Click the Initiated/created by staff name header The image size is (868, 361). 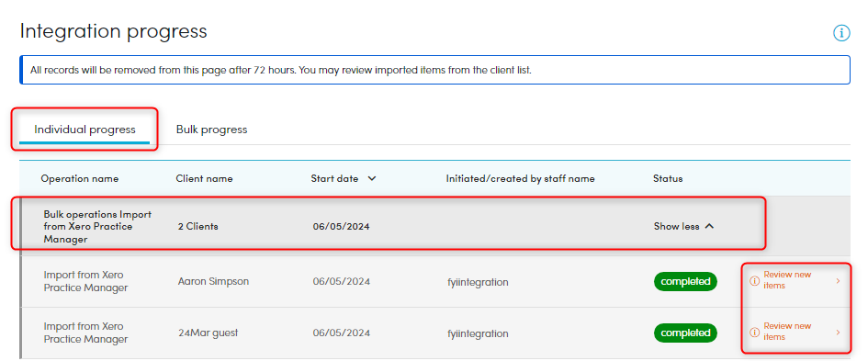click(521, 179)
